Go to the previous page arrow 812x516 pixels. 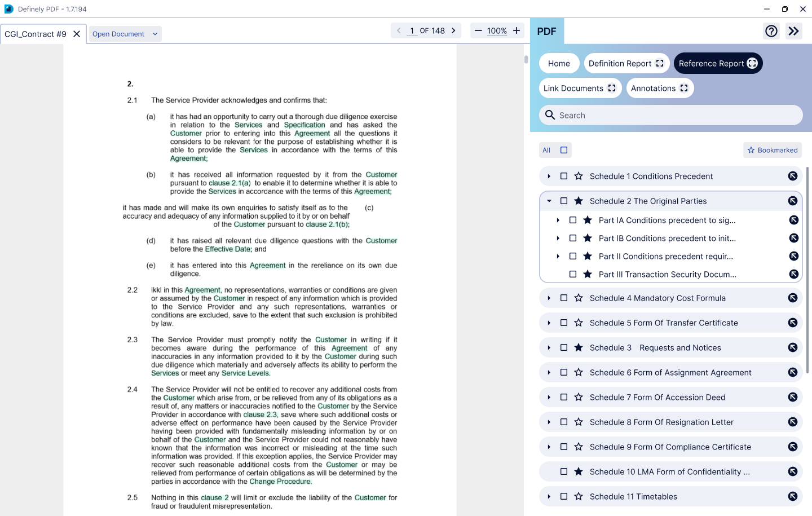[x=399, y=30]
